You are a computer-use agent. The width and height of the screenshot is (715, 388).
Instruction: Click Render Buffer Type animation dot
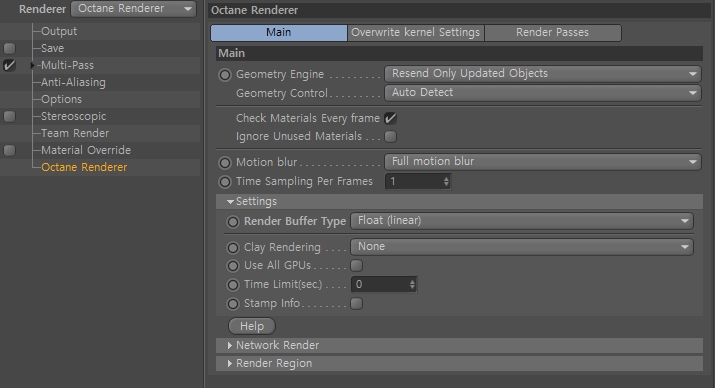233,222
